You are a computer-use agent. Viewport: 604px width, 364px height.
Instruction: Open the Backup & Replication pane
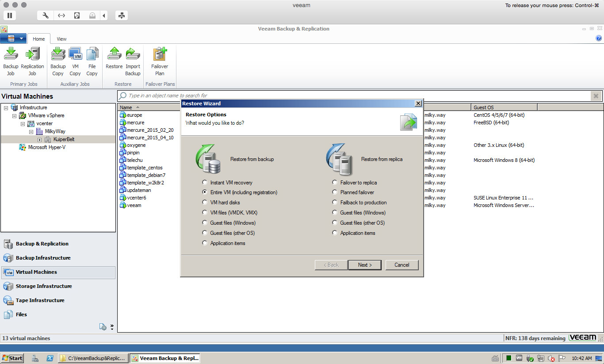58,244
